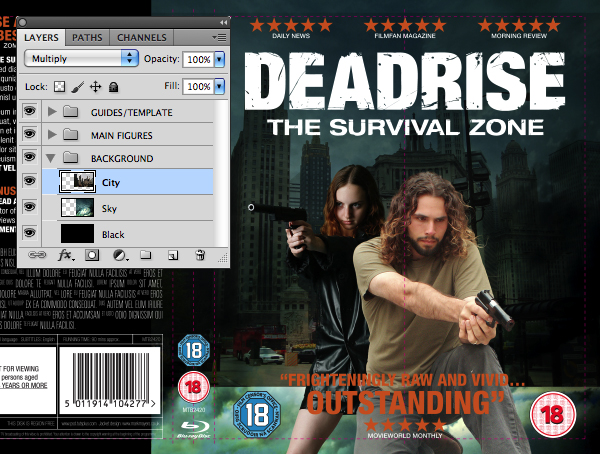Hide the Sky layer
The height and width of the screenshot is (454, 600).
[x=30, y=207]
